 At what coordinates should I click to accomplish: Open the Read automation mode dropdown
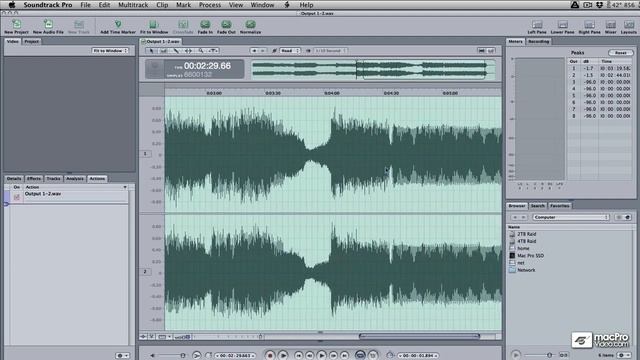click(290, 51)
